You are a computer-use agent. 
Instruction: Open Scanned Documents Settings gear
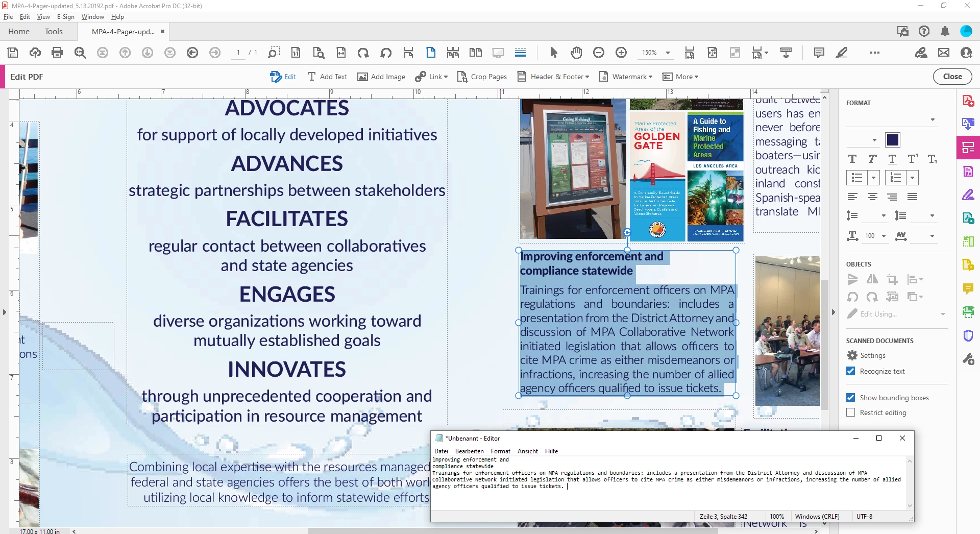[x=866, y=355]
